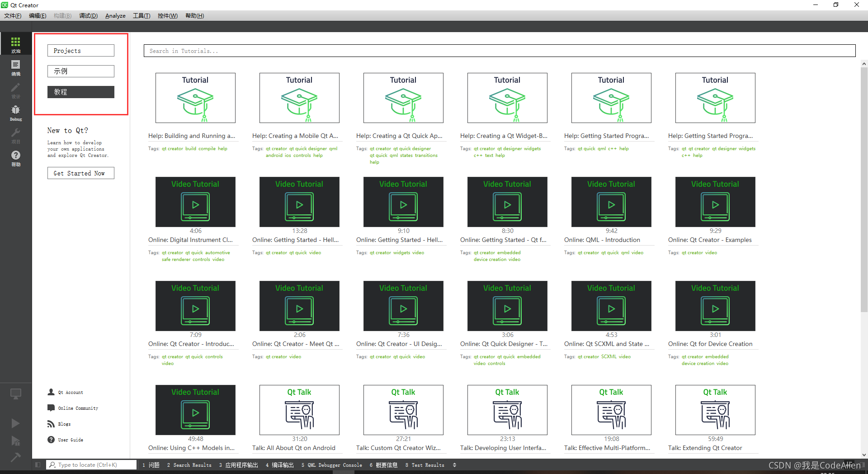This screenshot has width=868, height=474.
Task: Toggle the left sidebar visibility icon
Action: tap(38, 465)
